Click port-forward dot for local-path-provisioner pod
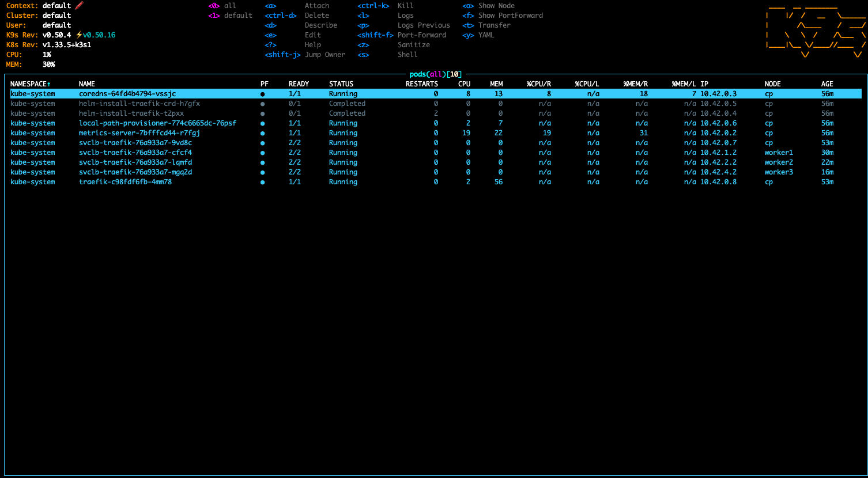Screen dimensions: 868x478 coord(263,123)
